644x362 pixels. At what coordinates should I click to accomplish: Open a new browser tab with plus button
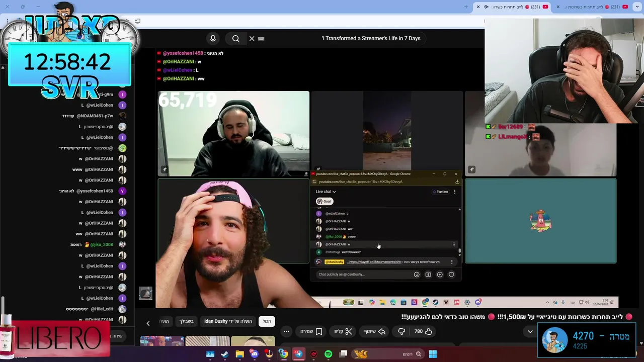466,7
